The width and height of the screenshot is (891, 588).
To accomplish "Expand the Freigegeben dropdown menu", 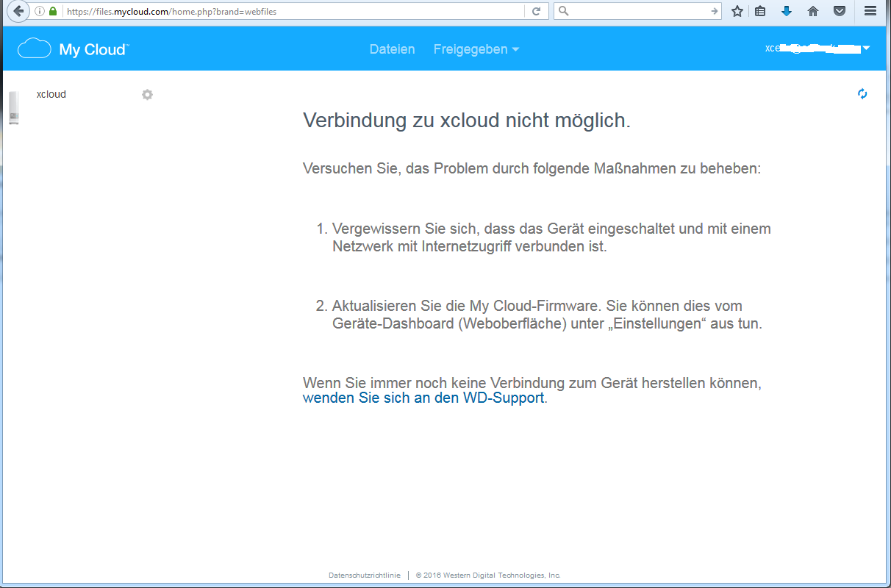I will pyautogui.click(x=476, y=49).
